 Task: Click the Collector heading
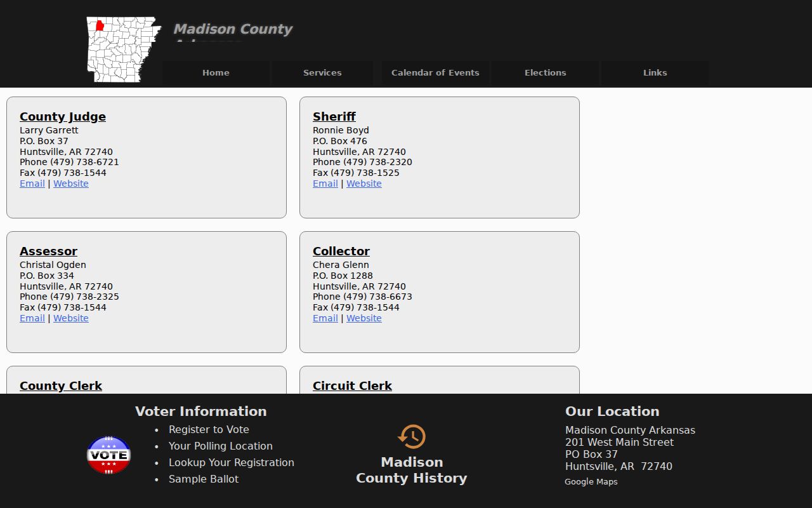[x=341, y=251]
